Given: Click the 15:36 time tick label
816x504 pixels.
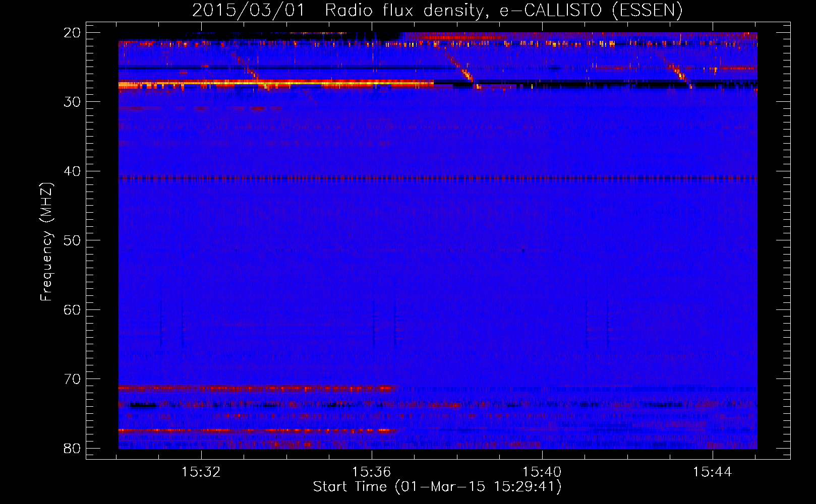Looking at the screenshot, I should coord(372,472).
